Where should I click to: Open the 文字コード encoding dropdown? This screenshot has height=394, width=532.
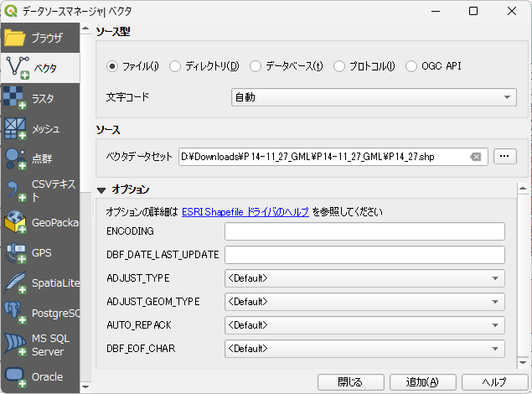pos(374,97)
